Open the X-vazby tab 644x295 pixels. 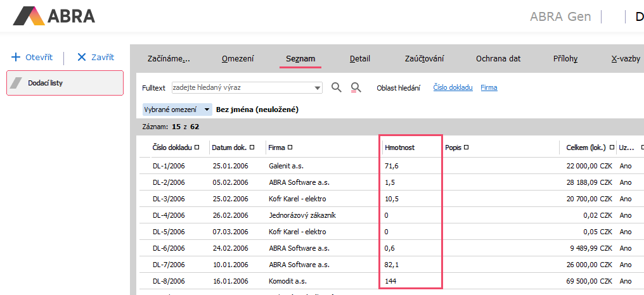click(626, 59)
